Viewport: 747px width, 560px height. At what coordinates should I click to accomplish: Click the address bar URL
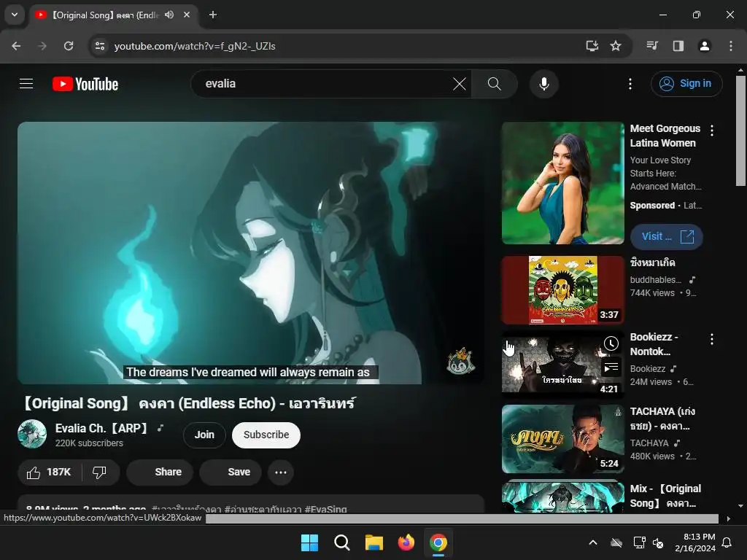194,46
